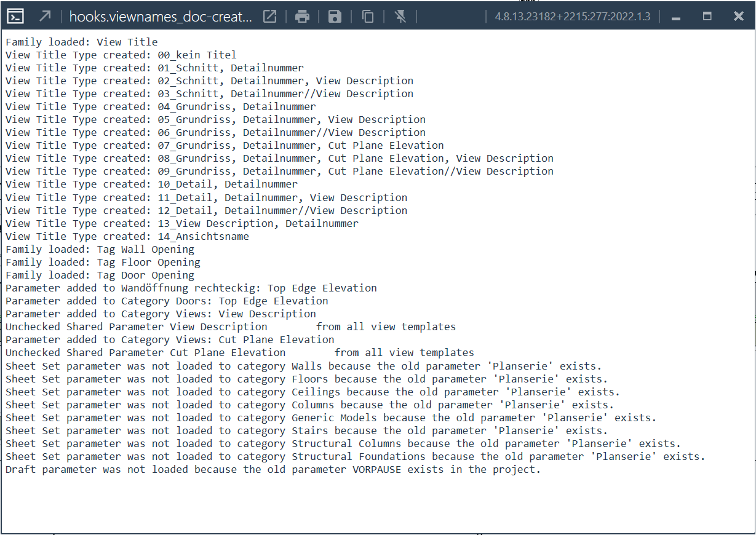756x535 pixels.
Task: Toggle the pin window icon
Action: pyautogui.click(x=400, y=17)
